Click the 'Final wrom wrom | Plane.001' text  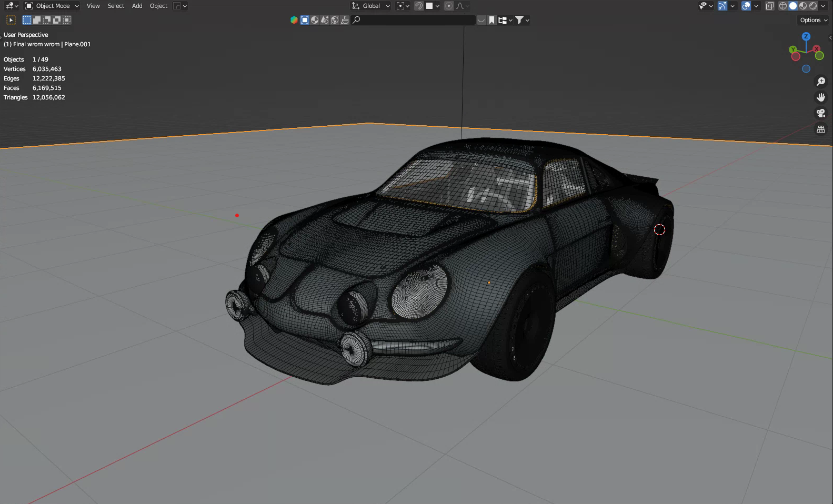52,44
